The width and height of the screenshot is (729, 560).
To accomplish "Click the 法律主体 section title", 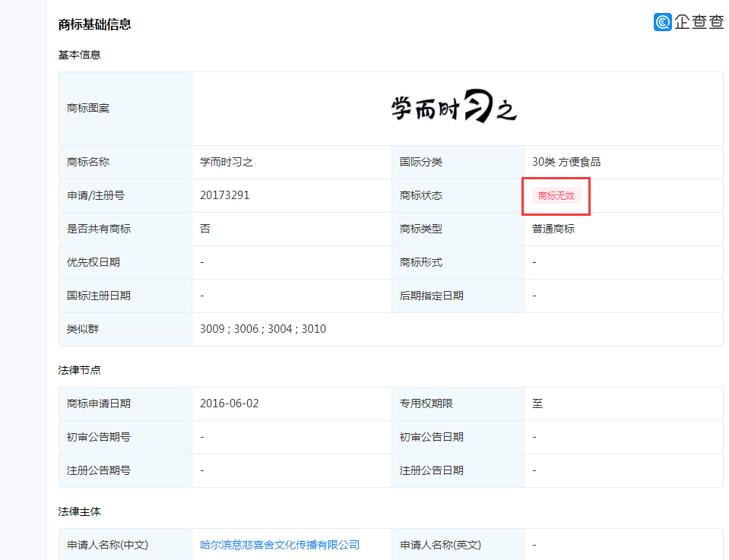I will click(79, 511).
